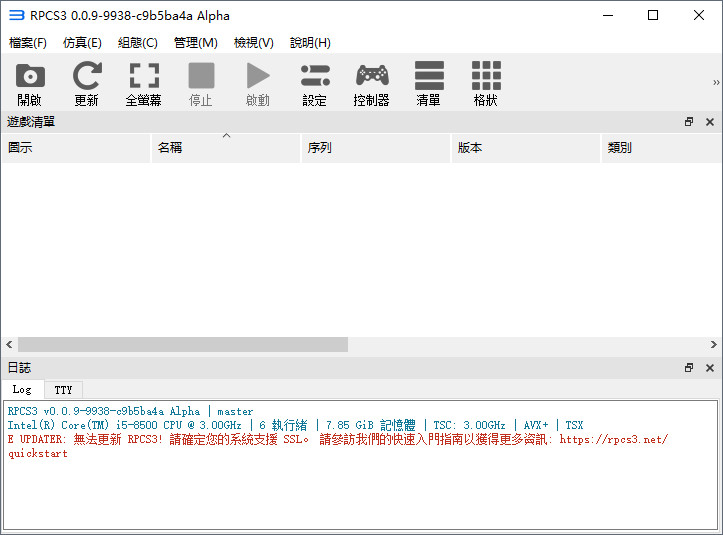
Task: Sort game list by 序列 column header
Action: 375,148
